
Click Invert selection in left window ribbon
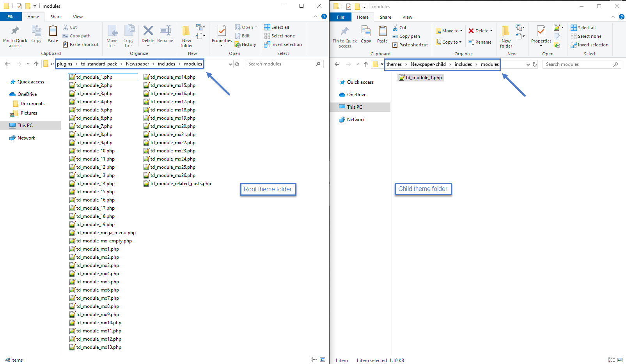coord(283,44)
